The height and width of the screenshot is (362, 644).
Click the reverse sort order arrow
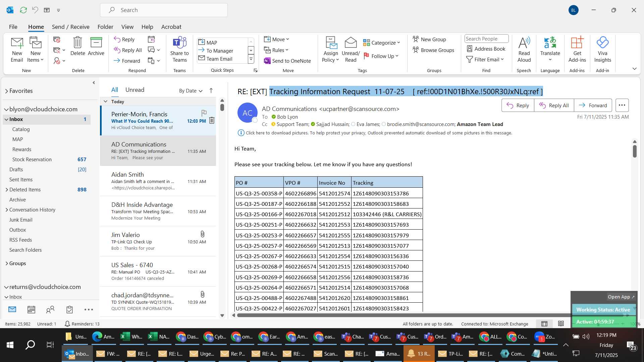click(211, 90)
